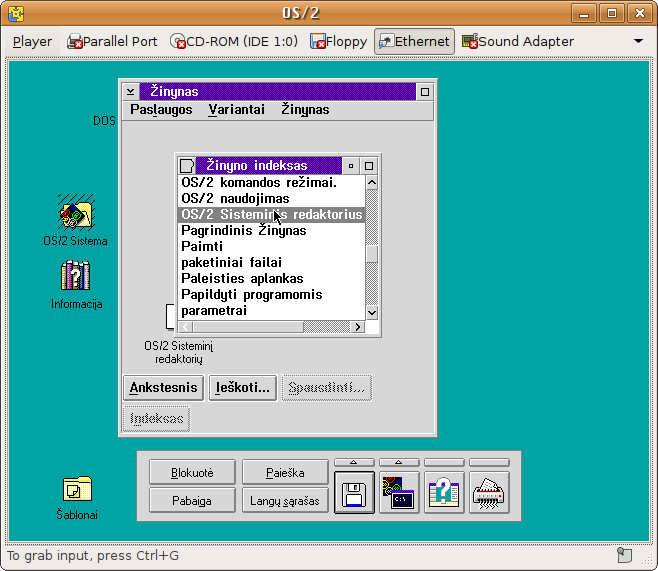658x571 pixels.
Task: Click the index list scroll up arrow
Action: (x=372, y=183)
